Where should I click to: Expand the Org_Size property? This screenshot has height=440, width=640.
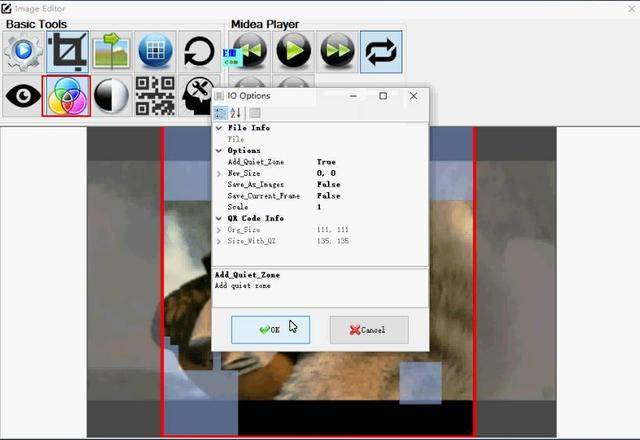coord(219,230)
